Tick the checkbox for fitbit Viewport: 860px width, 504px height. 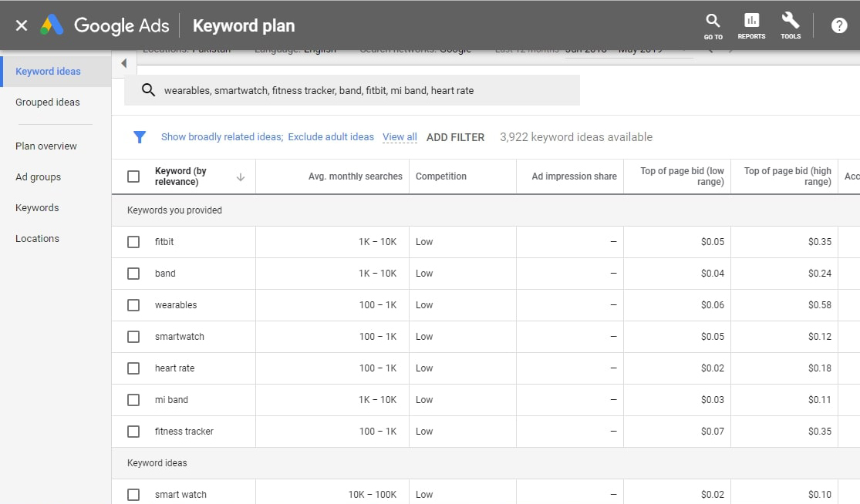(x=133, y=242)
